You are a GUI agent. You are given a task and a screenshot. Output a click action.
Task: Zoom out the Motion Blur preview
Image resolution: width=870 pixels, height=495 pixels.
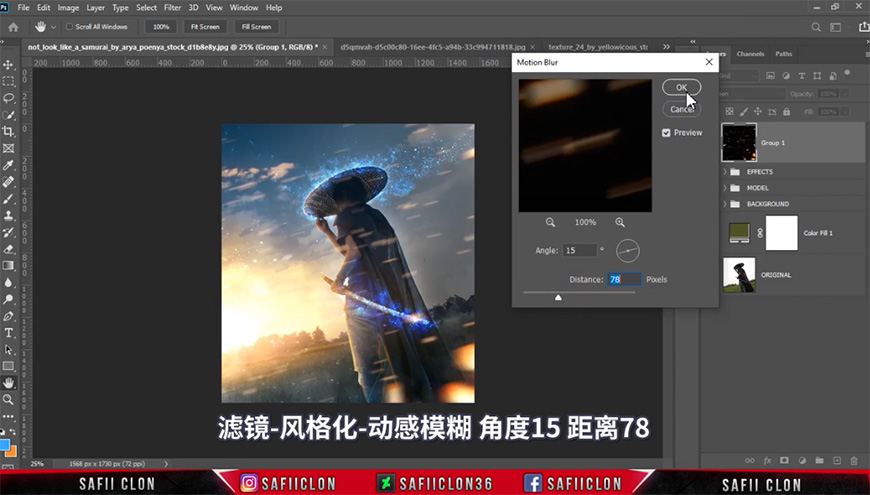pos(550,222)
